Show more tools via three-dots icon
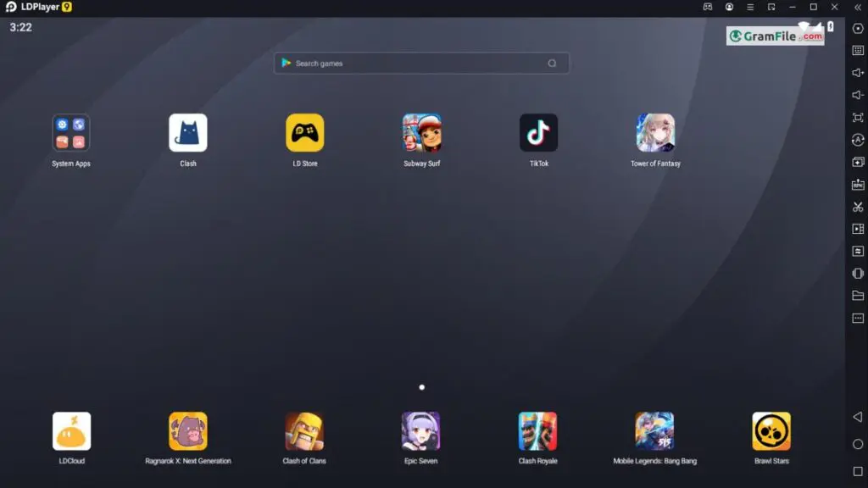 [x=858, y=319]
